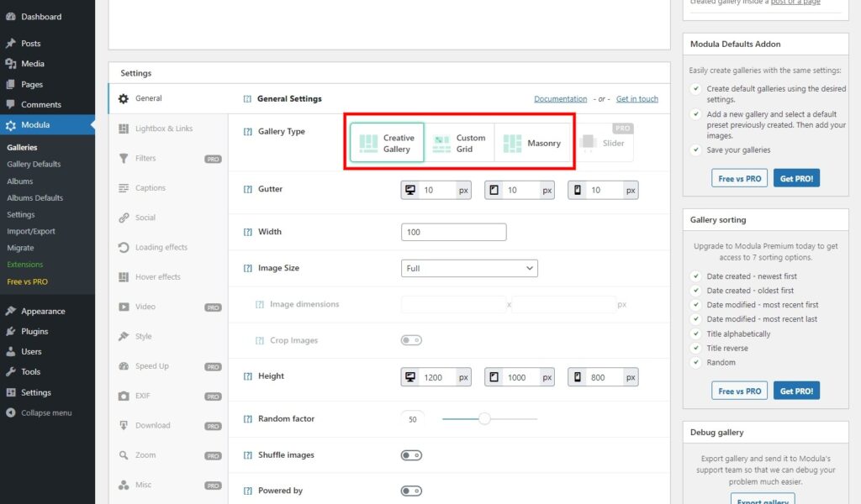
Task: Expand the Appearance menu in sidebar
Action: coord(43,311)
